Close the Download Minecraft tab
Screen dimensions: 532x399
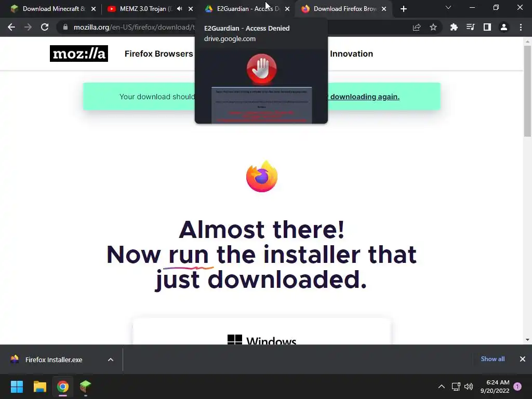tap(94, 9)
